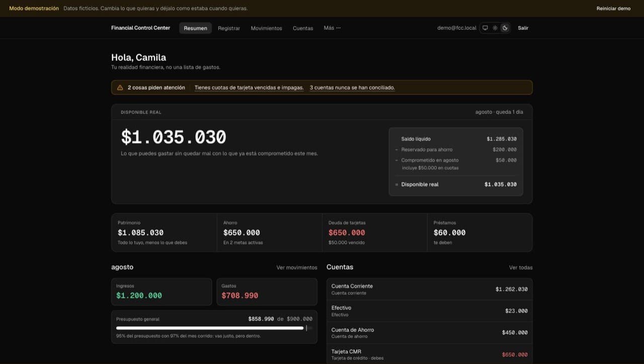Click agosto · queda 1 día text
This screenshot has height=364, width=644.
[499, 112]
